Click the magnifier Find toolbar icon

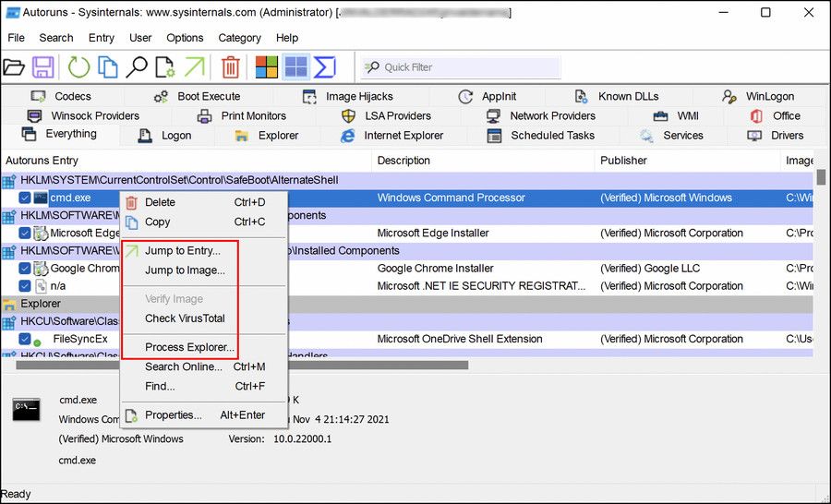(x=137, y=67)
